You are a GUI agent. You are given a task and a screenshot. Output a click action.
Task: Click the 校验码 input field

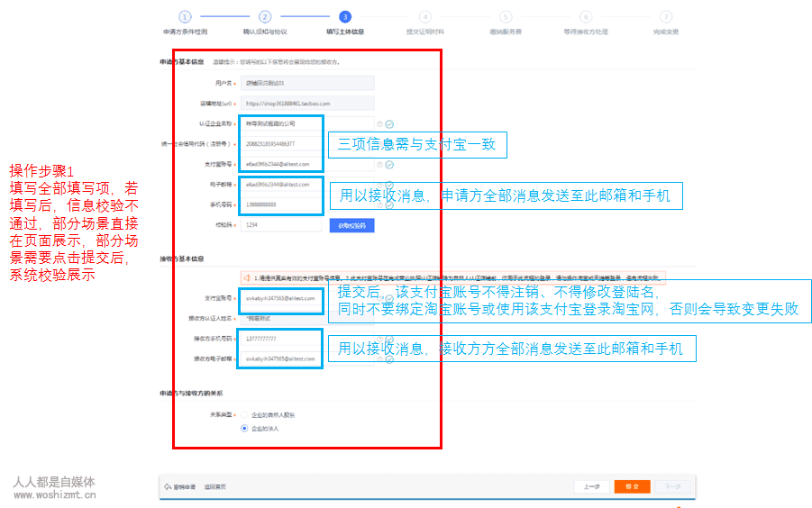click(280, 226)
